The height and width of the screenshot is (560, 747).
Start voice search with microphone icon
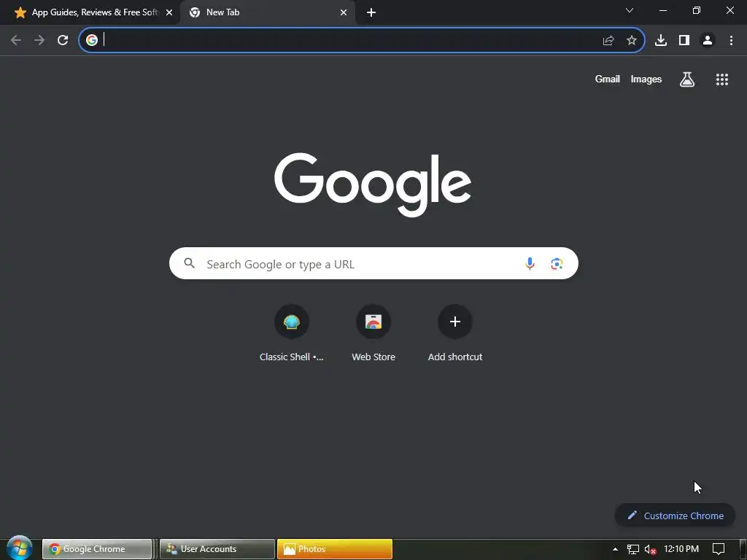click(x=530, y=263)
